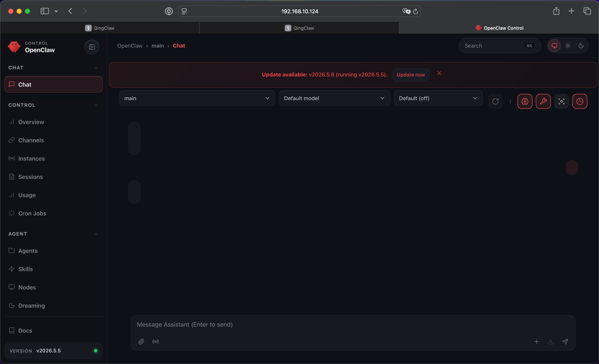Open a new Safari tab
This screenshot has height=364, width=599.
point(571,11)
